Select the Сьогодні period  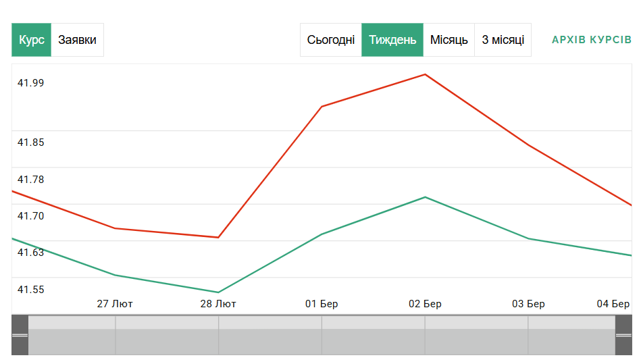(331, 40)
